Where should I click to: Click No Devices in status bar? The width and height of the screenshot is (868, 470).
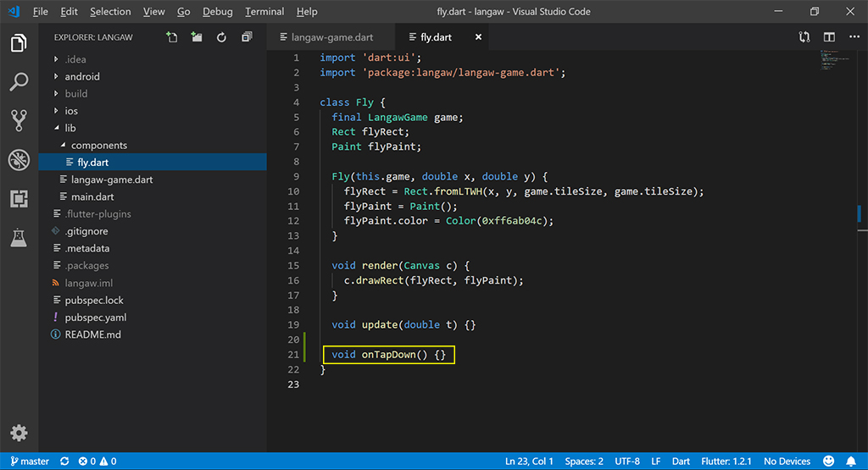click(x=787, y=462)
